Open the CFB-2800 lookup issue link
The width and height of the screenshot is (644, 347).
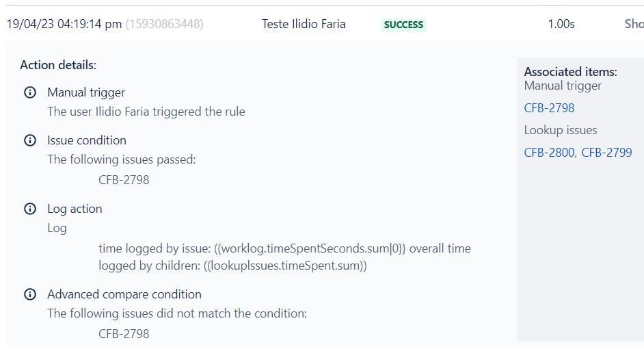click(x=550, y=153)
